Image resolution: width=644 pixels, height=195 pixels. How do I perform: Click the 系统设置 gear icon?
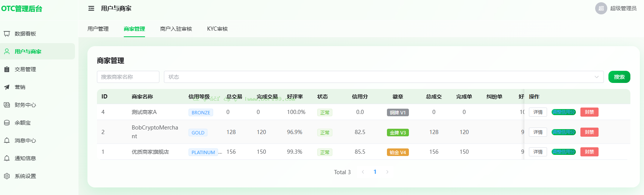(7, 176)
